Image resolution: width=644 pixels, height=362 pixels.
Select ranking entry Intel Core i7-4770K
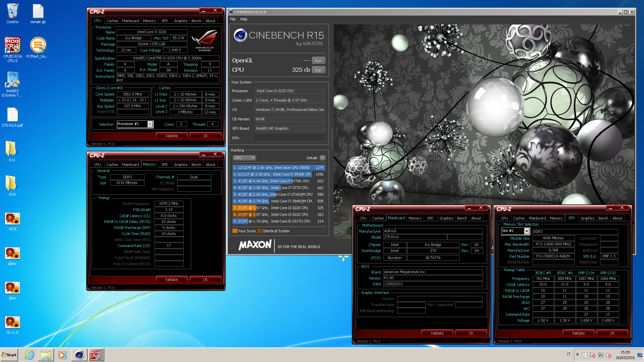click(278, 181)
